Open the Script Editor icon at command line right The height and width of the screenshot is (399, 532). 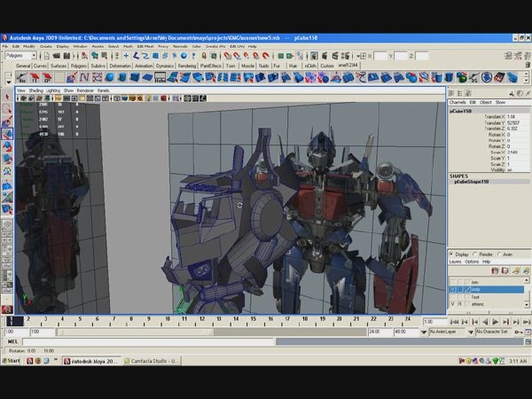(x=528, y=342)
